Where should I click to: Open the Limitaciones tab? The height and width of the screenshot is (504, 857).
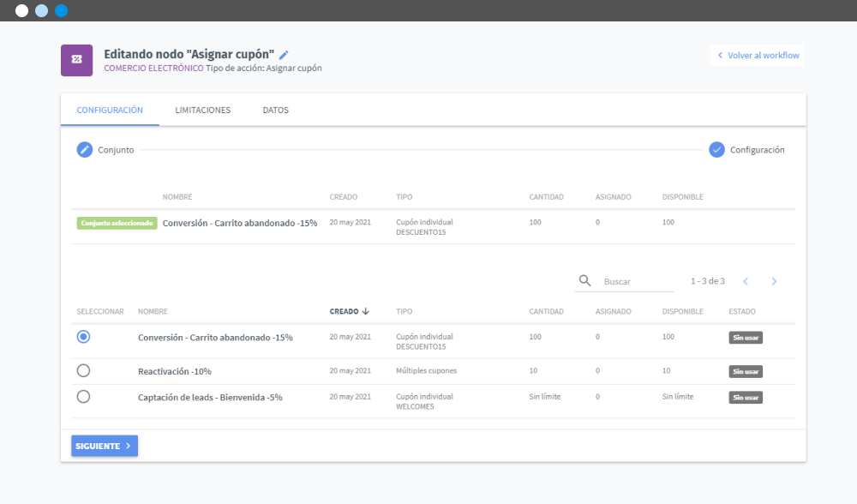pyautogui.click(x=202, y=111)
